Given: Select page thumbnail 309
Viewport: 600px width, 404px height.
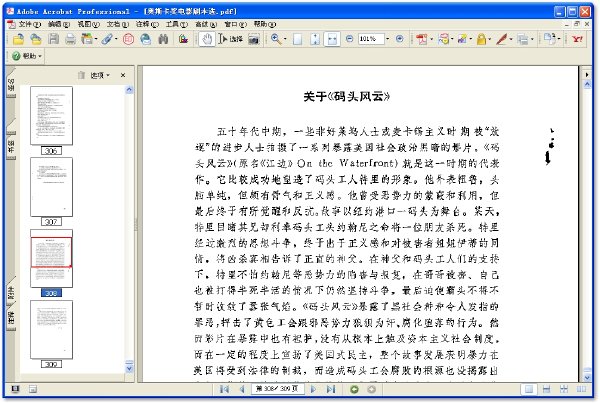Looking at the screenshot, I should (51, 329).
